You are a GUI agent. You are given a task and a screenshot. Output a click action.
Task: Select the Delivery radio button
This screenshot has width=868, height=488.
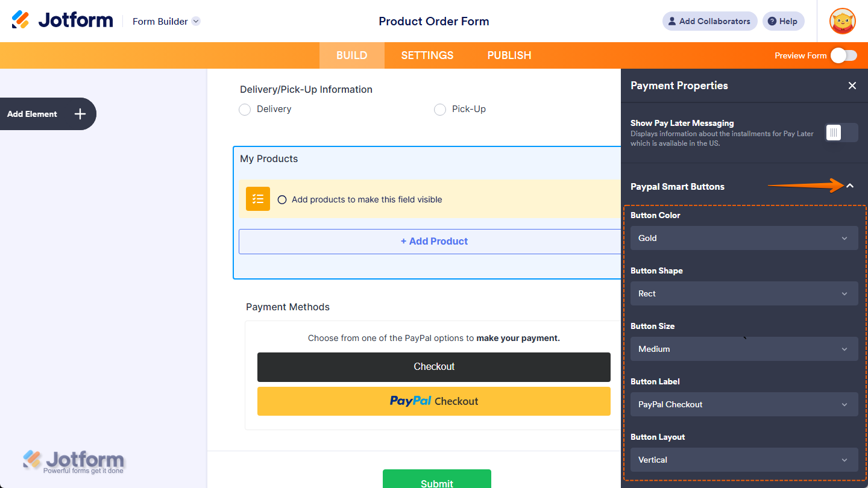(x=245, y=110)
